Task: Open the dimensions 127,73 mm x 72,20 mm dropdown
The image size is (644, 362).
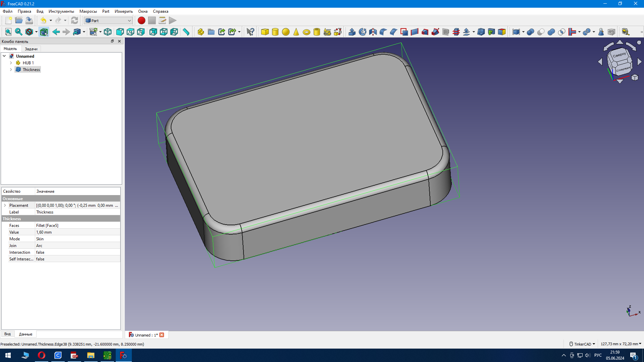Action: tap(621, 344)
